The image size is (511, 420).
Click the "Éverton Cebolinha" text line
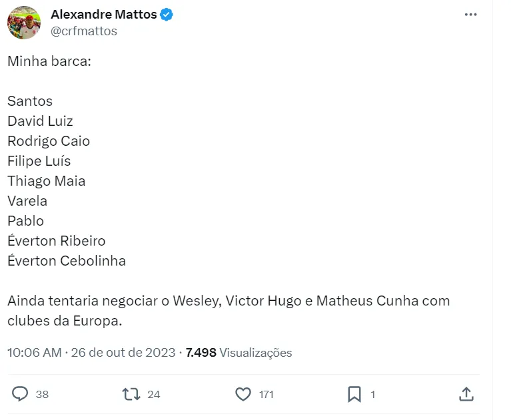[67, 261]
